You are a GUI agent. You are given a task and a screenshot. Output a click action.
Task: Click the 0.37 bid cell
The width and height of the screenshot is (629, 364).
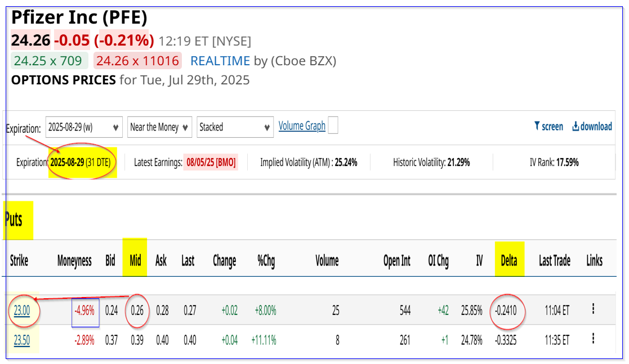[111, 340]
